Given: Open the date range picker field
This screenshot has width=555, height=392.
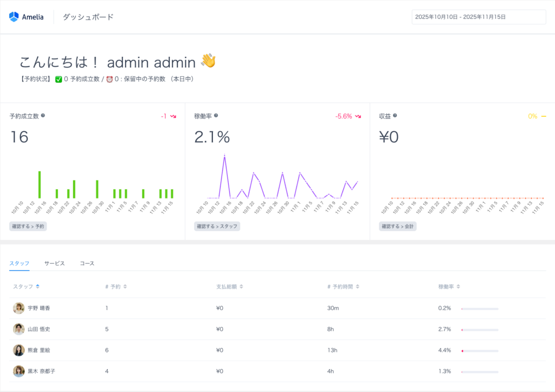Looking at the screenshot, I should pyautogui.click(x=479, y=17).
